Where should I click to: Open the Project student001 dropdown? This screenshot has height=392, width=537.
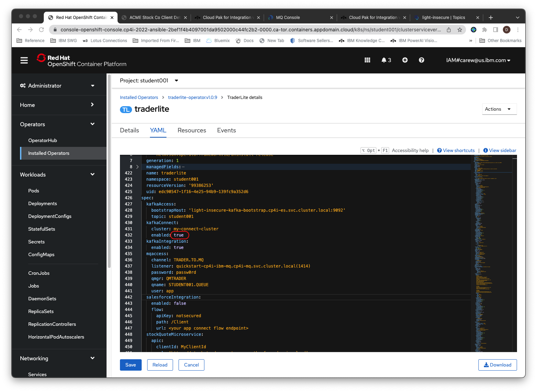[149, 81]
